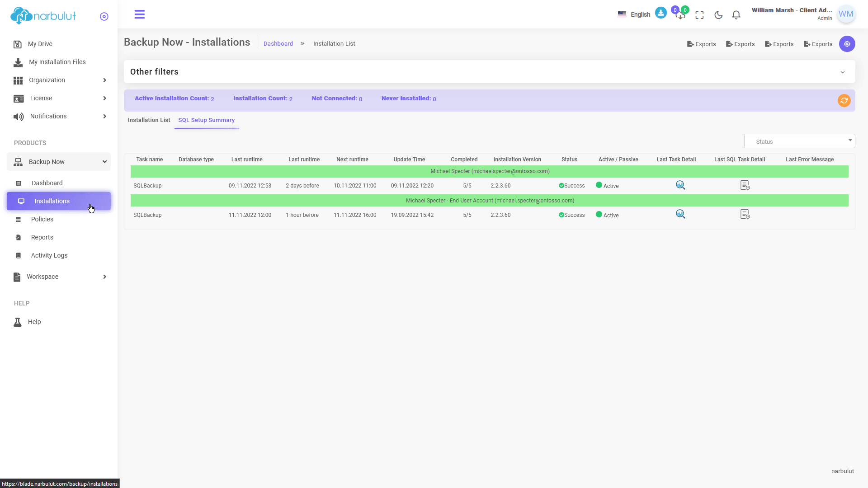This screenshot has width=868, height=488.
Task: Click the Active / Passive column header
Action: [618, 160]
